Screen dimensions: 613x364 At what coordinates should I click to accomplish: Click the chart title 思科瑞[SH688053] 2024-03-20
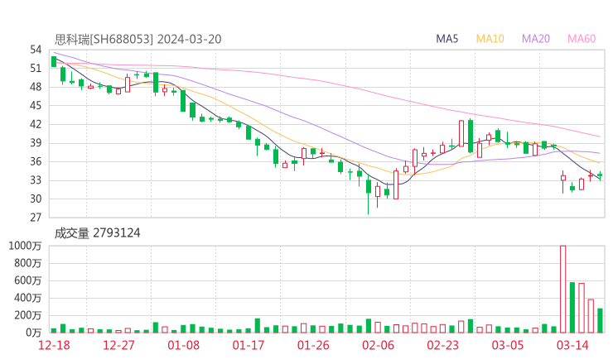coord(138,39)
